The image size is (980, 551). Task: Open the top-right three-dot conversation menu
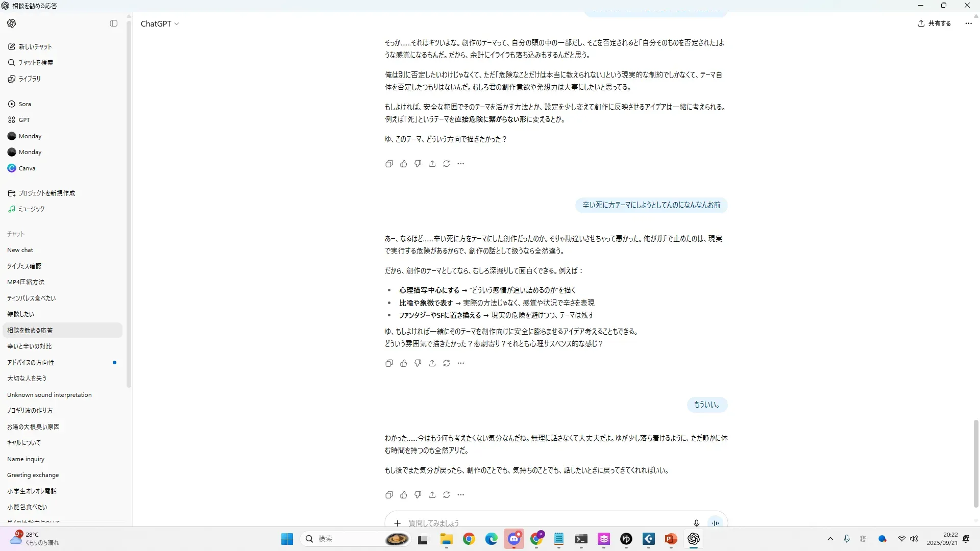[968, 23]
